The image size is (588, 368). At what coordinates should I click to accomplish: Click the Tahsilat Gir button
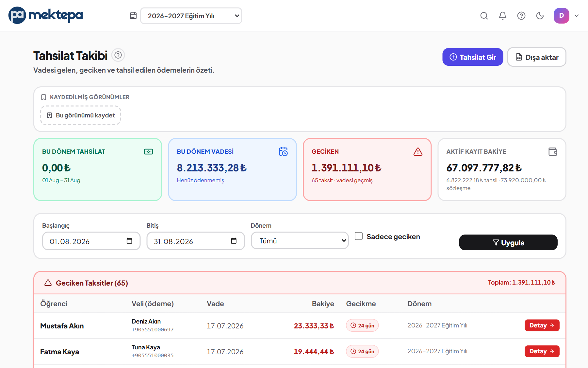pyautogui.click(x=473, y=57)
